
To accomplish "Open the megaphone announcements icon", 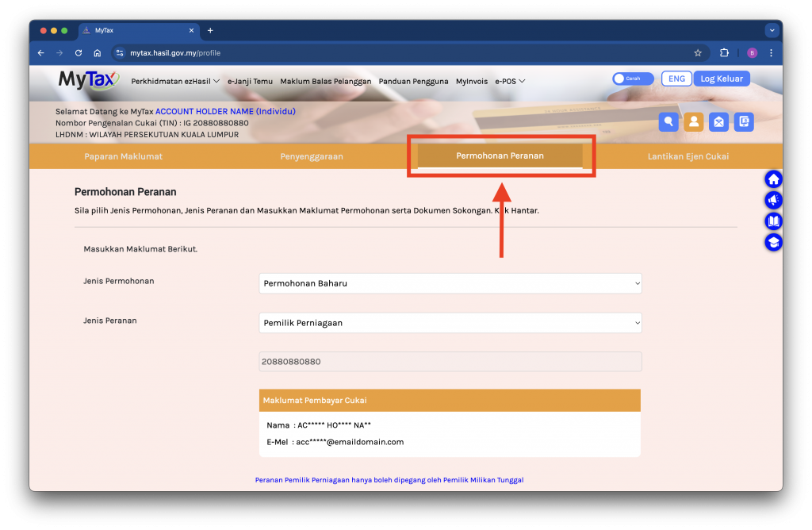I will pyautogui.click(x=773, y=201).
